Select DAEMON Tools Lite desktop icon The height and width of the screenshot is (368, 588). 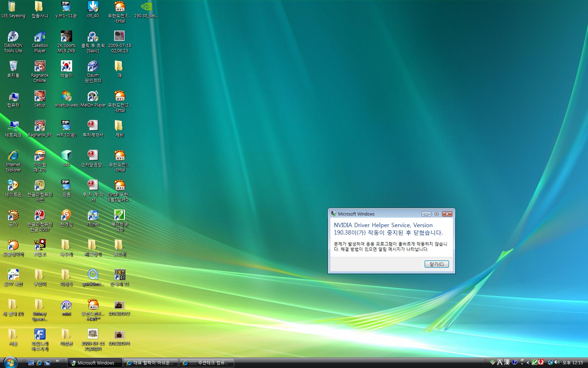(13, 41)
